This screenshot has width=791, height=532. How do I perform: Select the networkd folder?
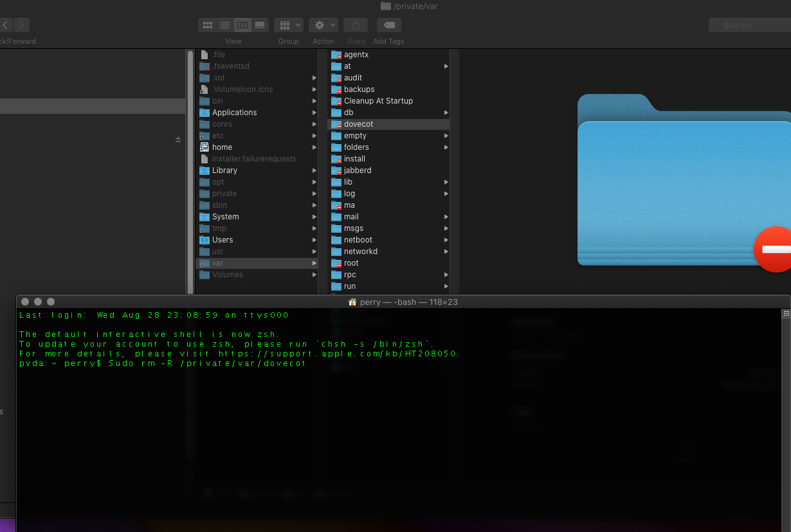tap(388, 252)
